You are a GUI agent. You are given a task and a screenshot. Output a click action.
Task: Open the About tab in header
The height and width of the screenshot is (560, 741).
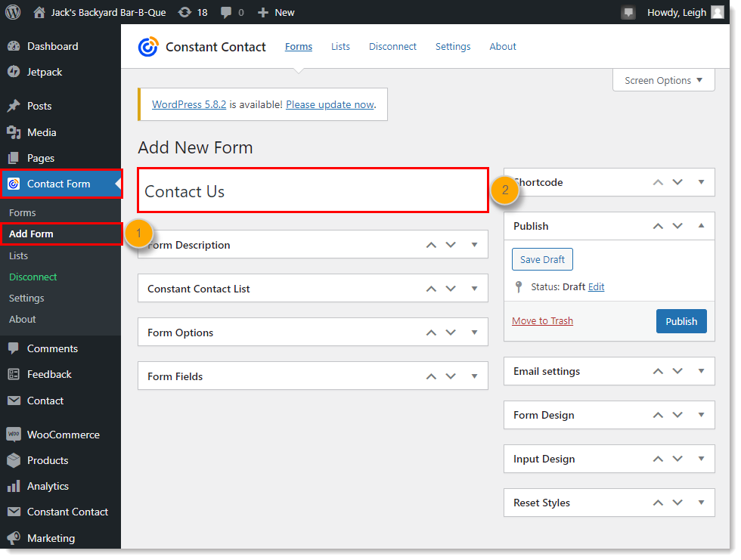tap(503, 46)
